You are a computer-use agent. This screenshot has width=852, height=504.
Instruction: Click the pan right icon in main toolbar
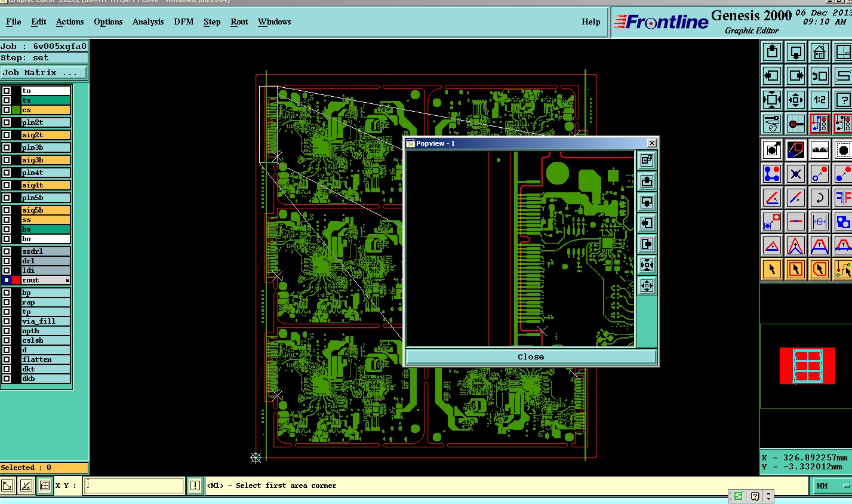[796, 76]
